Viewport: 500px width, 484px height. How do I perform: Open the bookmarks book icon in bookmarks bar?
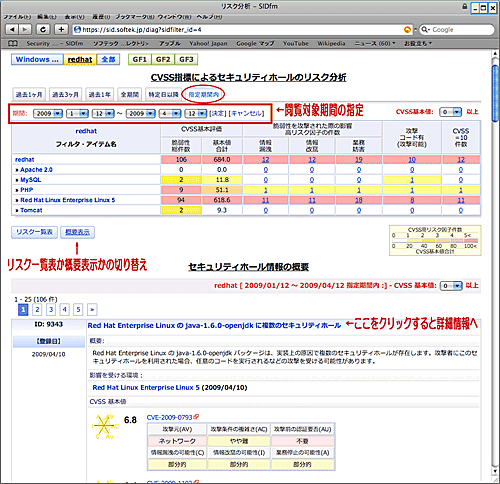[x=13, y=44]
